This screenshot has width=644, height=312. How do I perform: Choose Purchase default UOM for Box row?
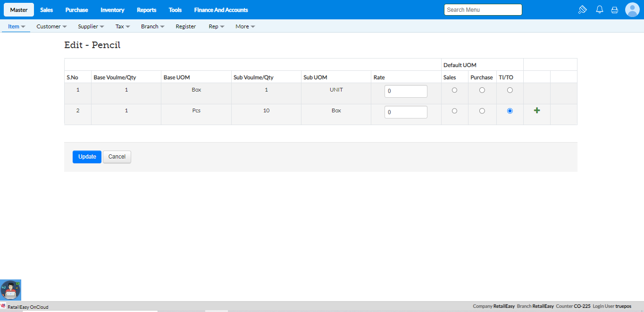tap(482, 90)
